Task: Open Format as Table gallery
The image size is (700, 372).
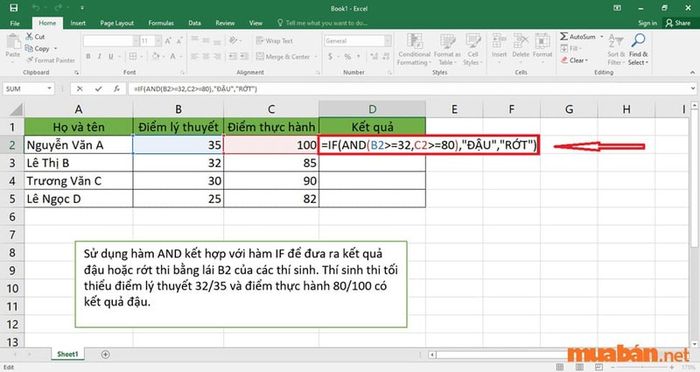Action: 447,50
